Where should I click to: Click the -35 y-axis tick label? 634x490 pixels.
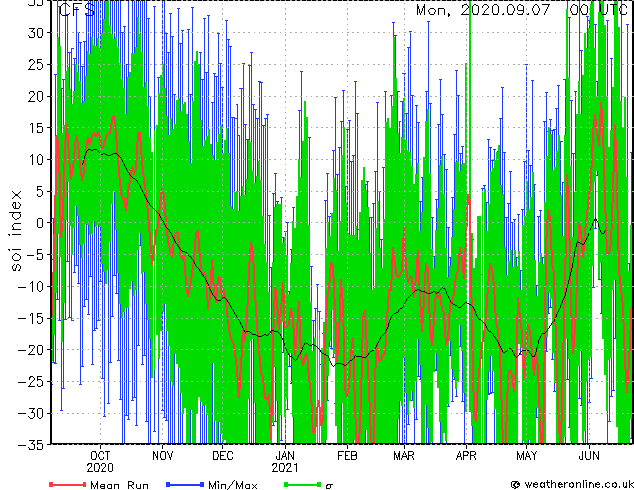click(x=30, y=445)
